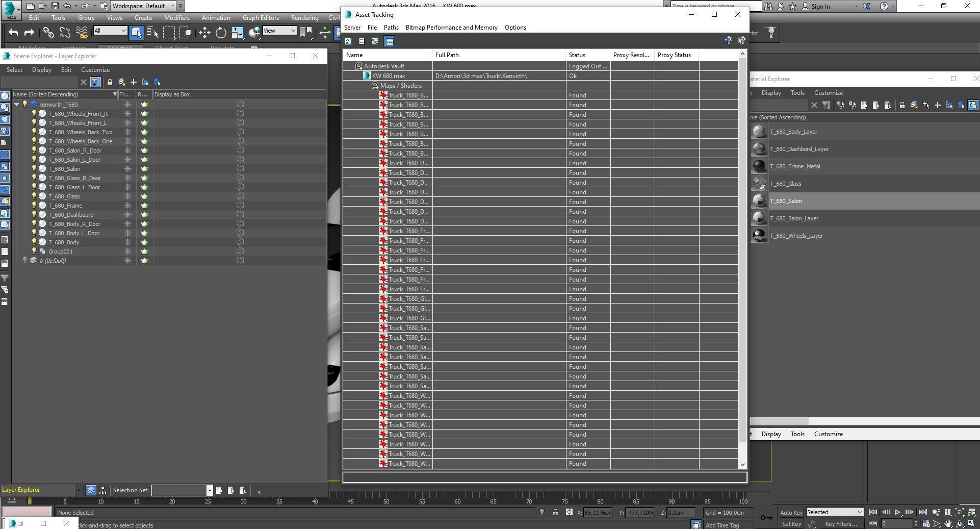Toggle the Set Key mode button
The width and height of the screenshot is (980, 529).
[791, 524]
